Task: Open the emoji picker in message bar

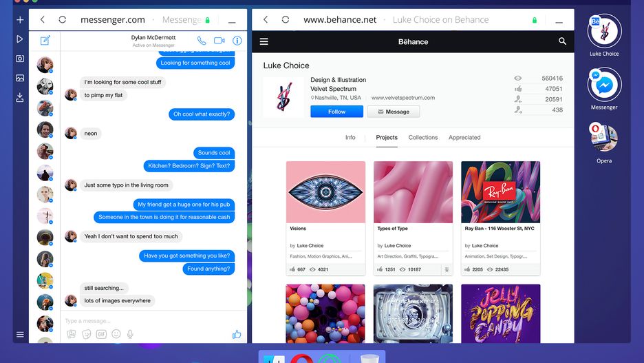Action: [116, 334]
